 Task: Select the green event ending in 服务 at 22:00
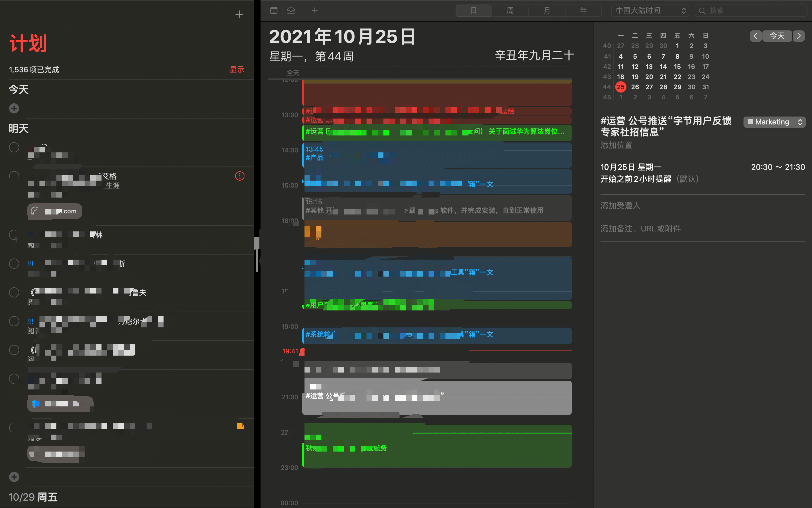coord(437,446)
